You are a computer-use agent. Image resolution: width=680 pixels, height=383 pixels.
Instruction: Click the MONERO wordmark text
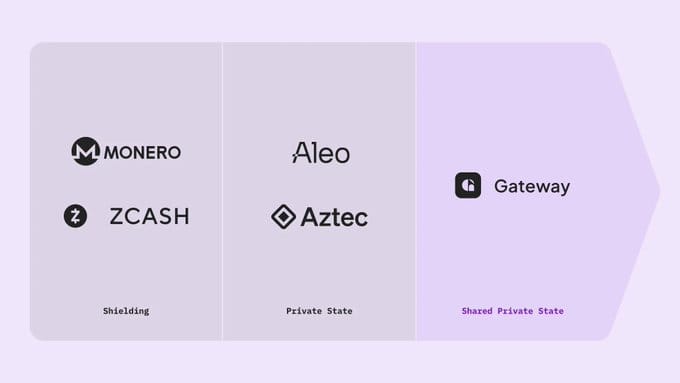click(143, 152)
